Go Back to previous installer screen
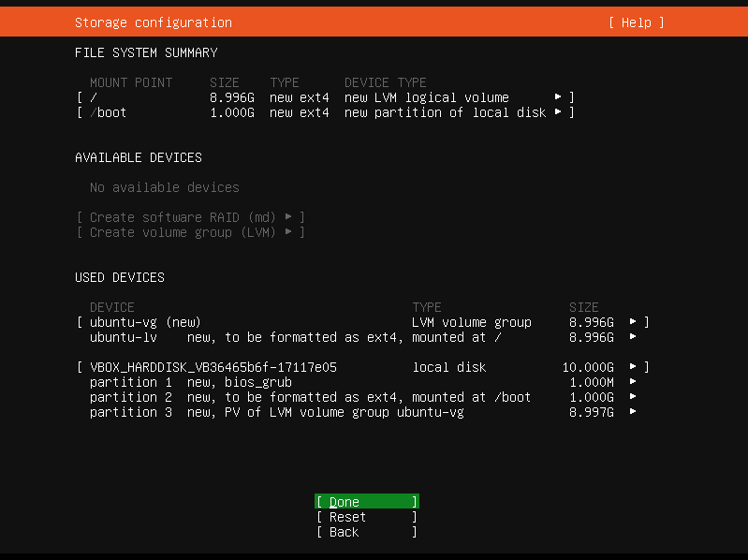This screenshot has width=748, height=560. [x=367, y=531]
